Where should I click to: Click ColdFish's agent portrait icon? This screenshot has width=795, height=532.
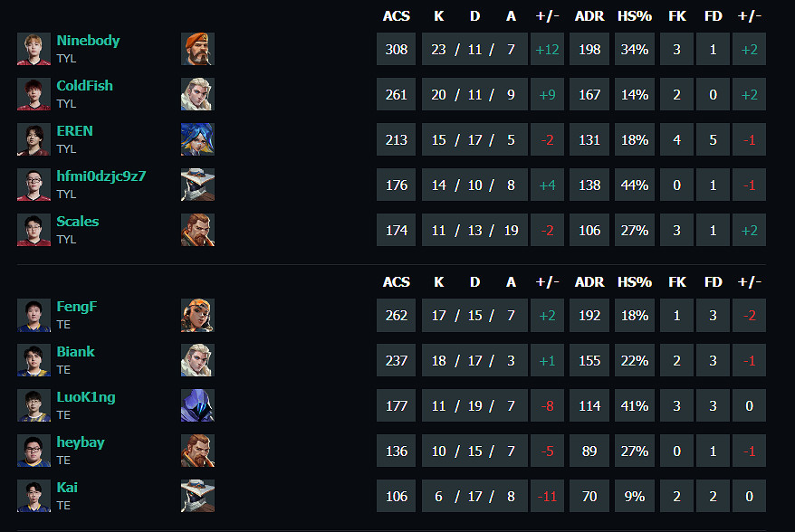(197, 94)
